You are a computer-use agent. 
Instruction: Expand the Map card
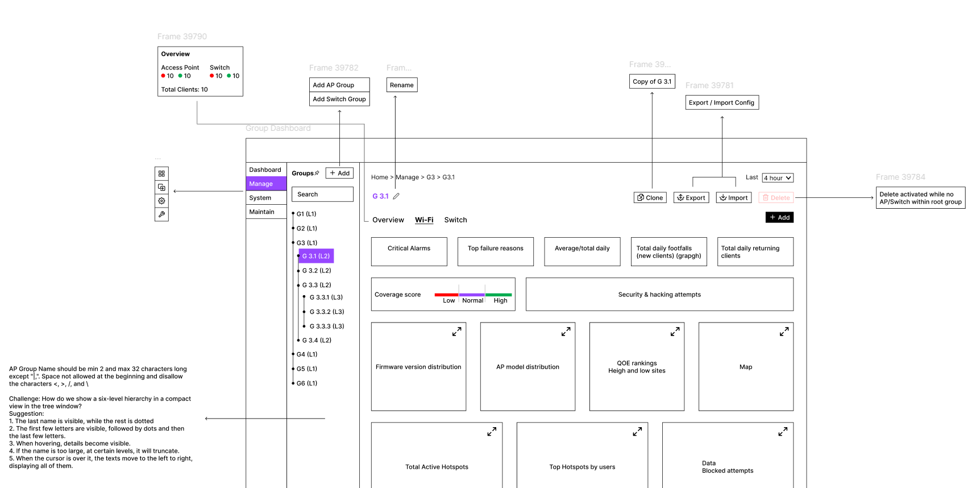[x=784, y=332]
